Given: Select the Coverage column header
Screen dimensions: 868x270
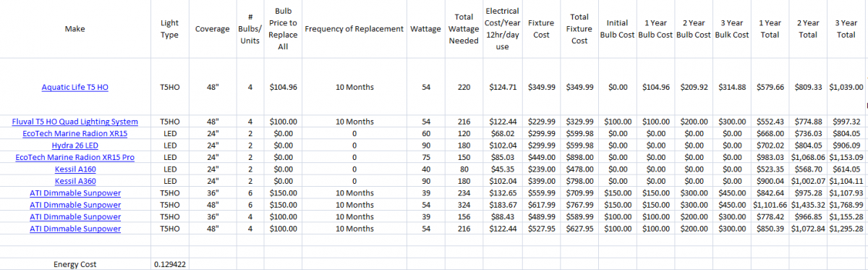Looking at the screenshot, I should 213,29.
